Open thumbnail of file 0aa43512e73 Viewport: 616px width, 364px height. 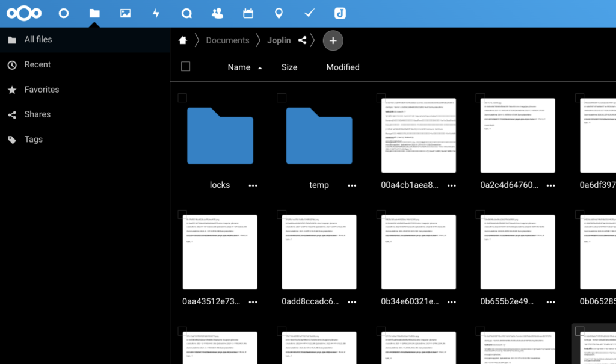pyautogui.click(x=220, y=252)
